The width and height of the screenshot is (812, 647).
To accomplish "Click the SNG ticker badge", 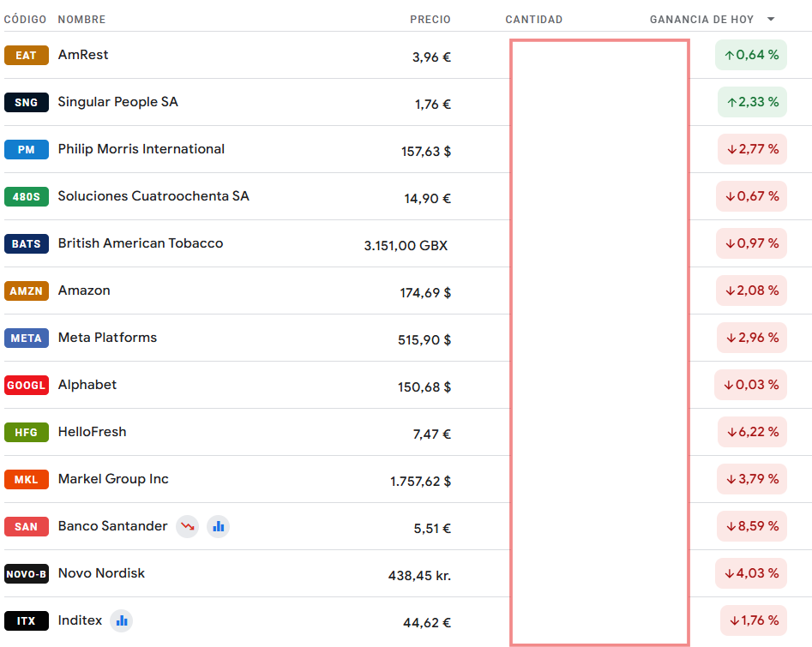I will (27, 103).
